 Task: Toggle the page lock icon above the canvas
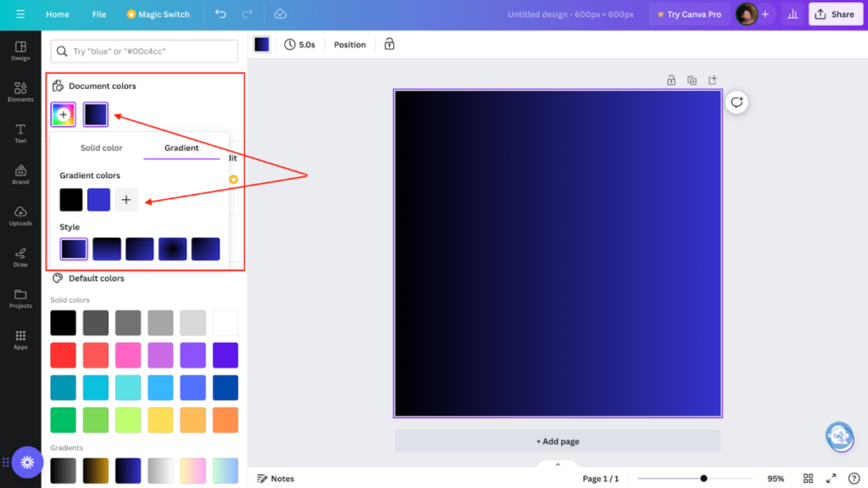tap(670, 80)
